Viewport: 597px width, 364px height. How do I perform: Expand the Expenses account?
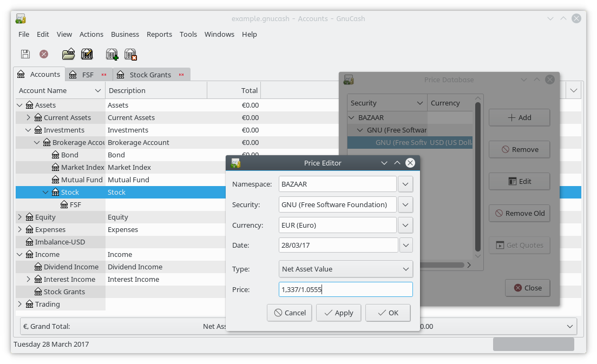[20, 229]
